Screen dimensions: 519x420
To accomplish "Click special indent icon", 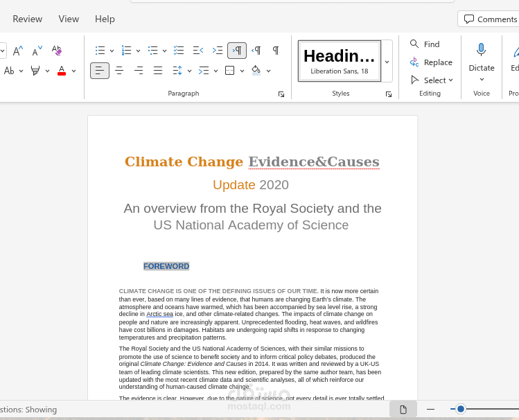I will coord(204,71).
